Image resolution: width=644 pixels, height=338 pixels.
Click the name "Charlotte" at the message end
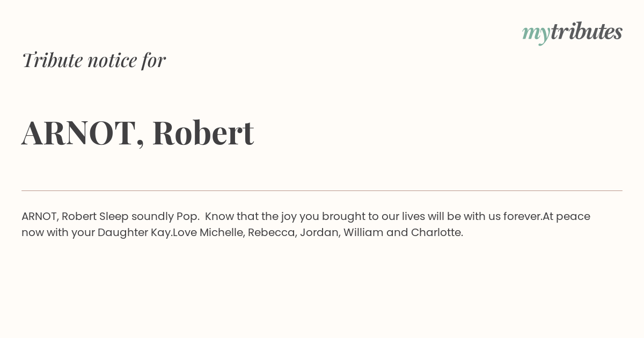click(436, 232)
